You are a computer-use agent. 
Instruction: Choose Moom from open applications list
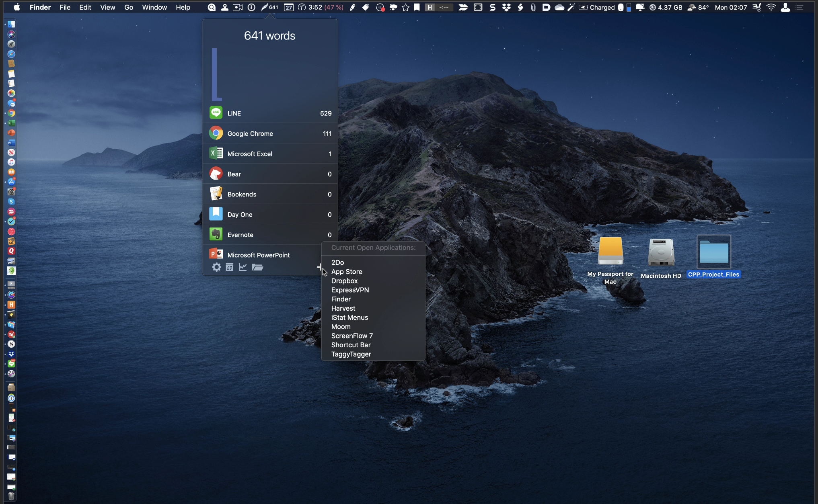point(373,327)
